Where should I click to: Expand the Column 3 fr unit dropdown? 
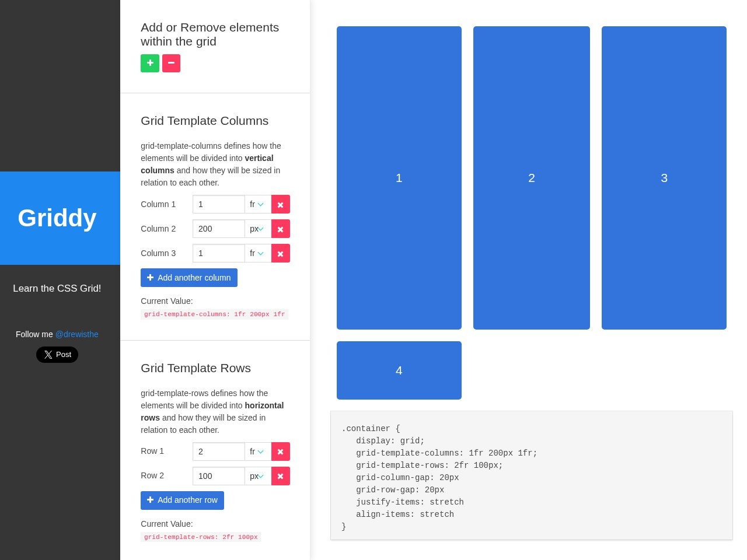[x=258, y=253]
